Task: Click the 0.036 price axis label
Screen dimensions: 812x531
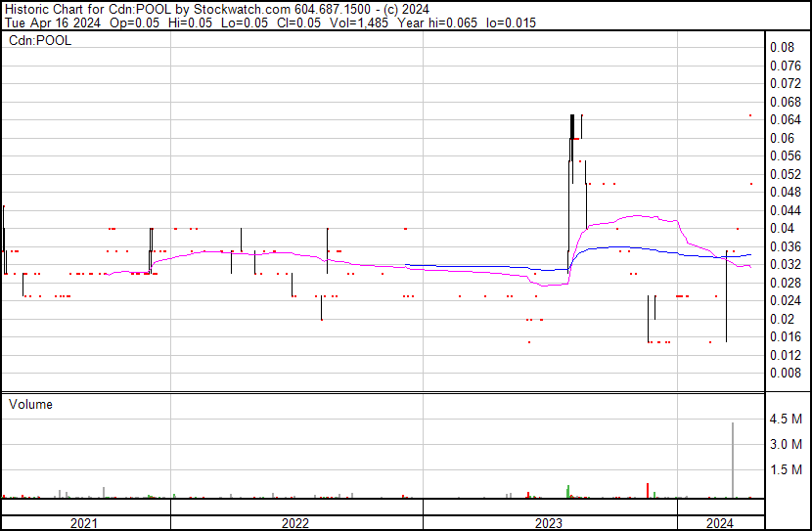Action: click(x=785, y=246)
